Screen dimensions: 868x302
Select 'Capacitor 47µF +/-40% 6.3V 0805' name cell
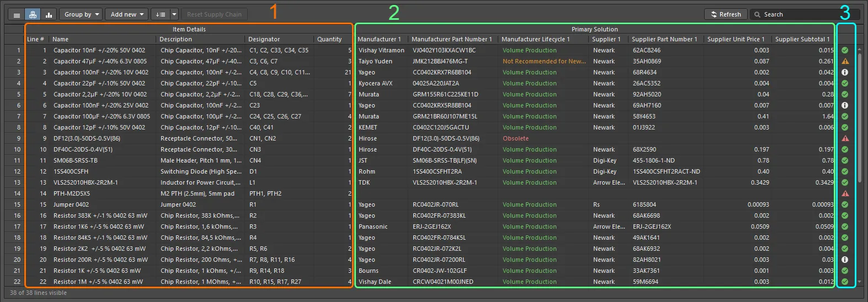[103, 61]
